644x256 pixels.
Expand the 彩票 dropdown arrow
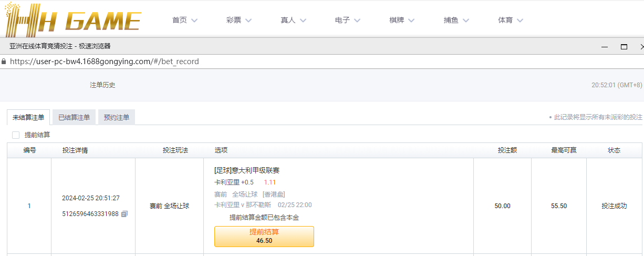click(x=248, y=21)
